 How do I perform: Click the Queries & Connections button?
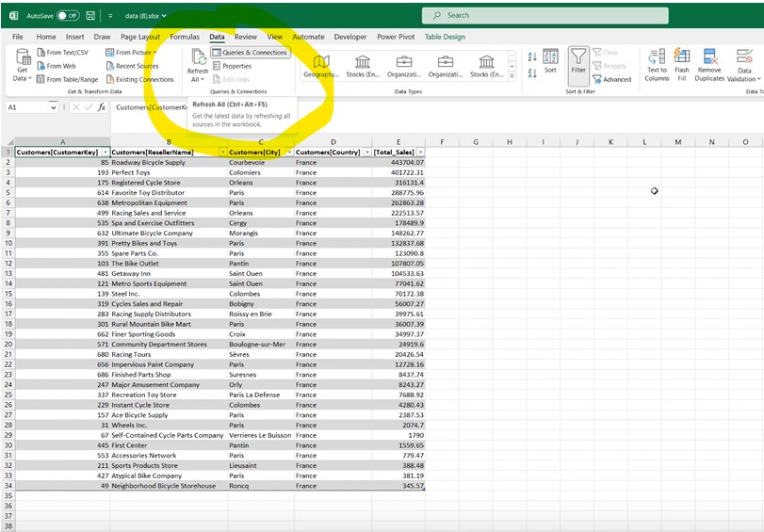tap(250, 53)
